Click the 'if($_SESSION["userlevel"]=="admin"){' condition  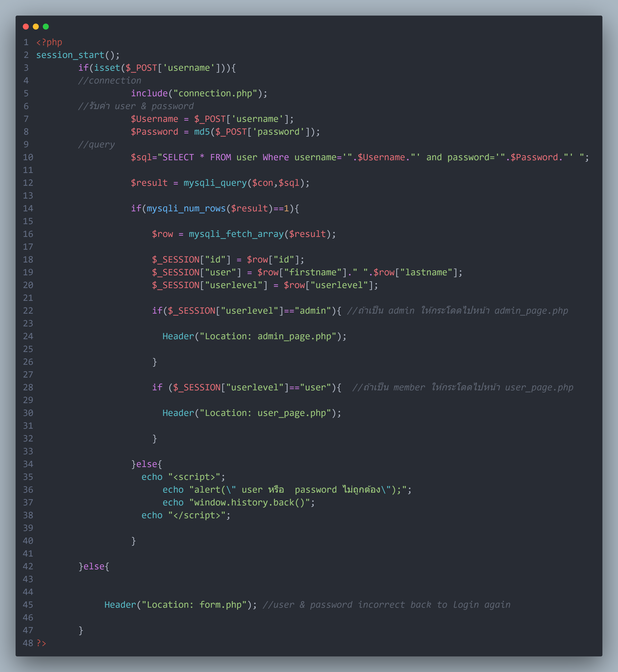tap(247, 311)
